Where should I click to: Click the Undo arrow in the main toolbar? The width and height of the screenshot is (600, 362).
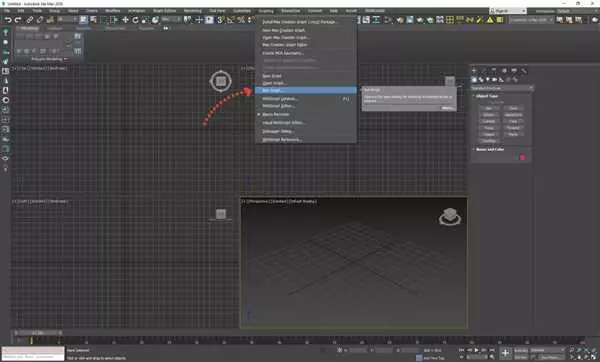click(x=8, y=20)
